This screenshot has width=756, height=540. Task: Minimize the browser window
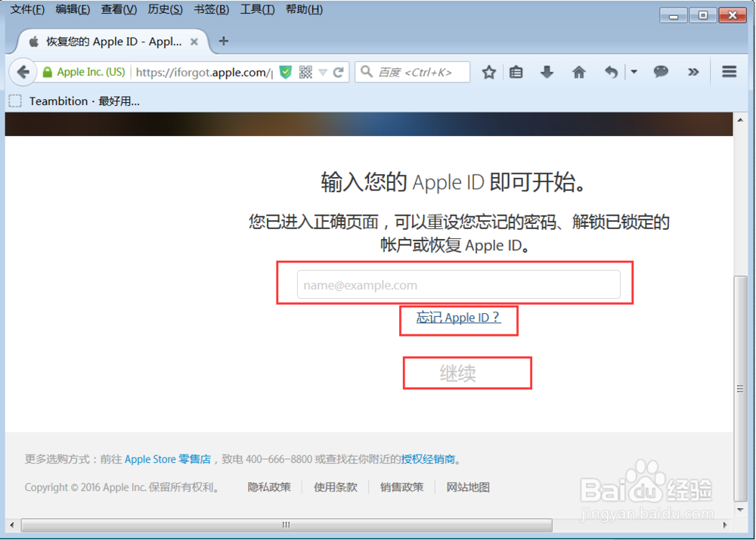[674, 15]
